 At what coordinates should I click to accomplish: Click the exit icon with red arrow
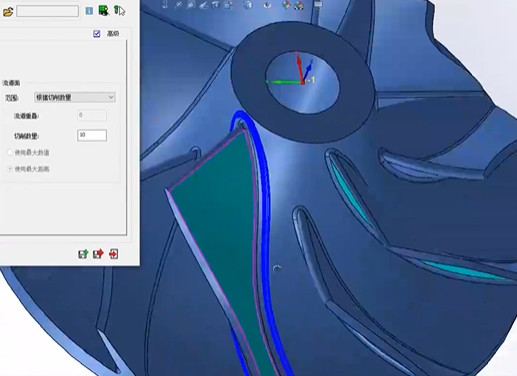click(114, 254)
